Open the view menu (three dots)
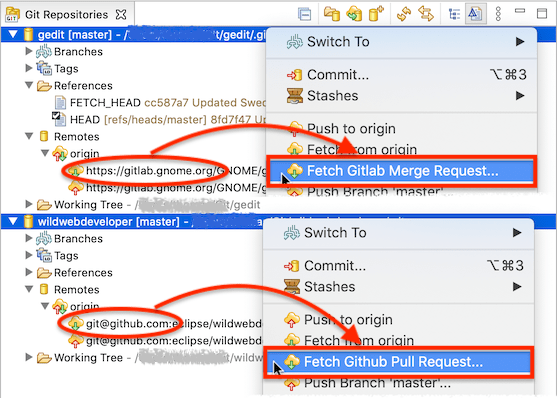The height and width of the screenshot is (398, 557). (x=498, y=14)
